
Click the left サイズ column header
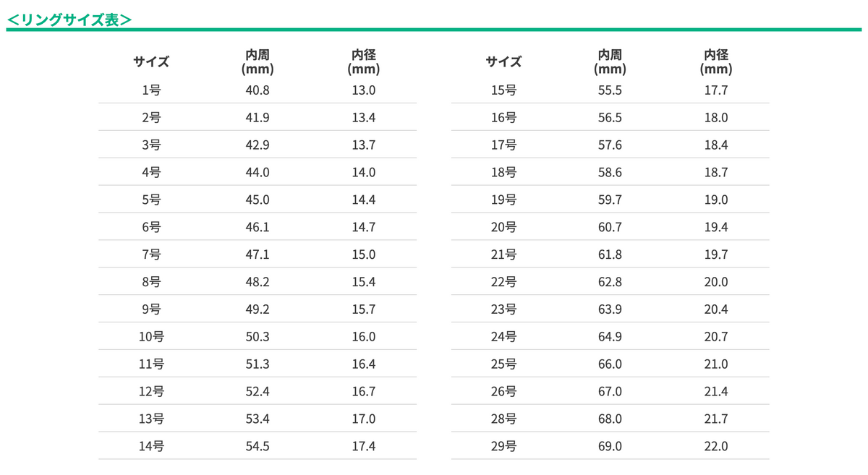point(151,62)
